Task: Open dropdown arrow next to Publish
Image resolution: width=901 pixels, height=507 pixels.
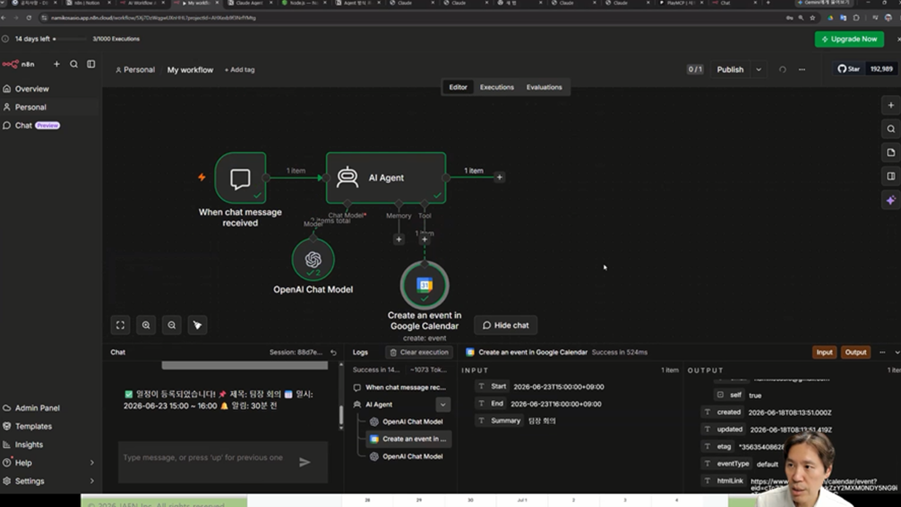Action: [758, 70]
